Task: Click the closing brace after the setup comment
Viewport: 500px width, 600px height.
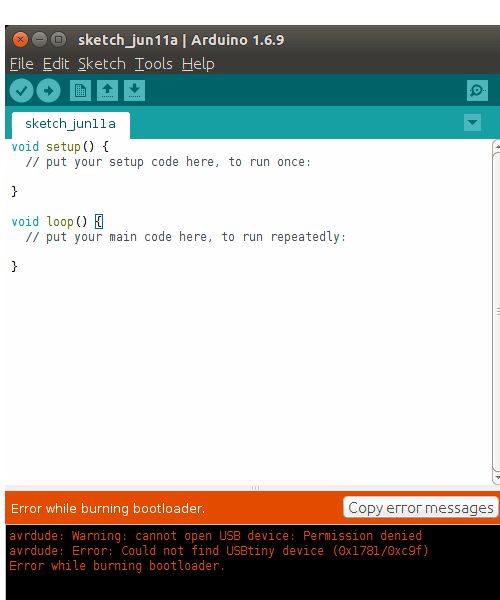Action: (15, 191)
